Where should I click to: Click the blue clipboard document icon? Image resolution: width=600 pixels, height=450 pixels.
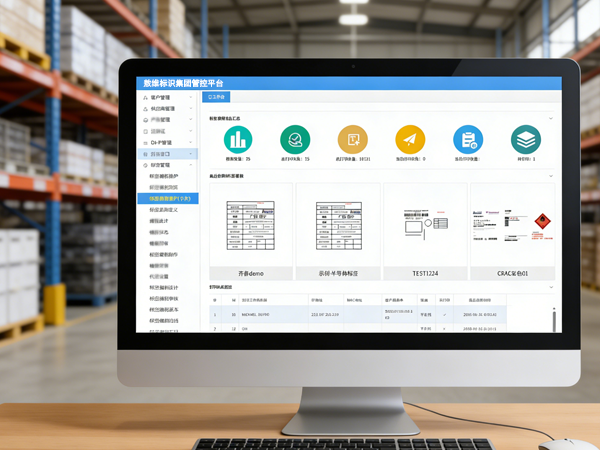click(x=468, y=140)
